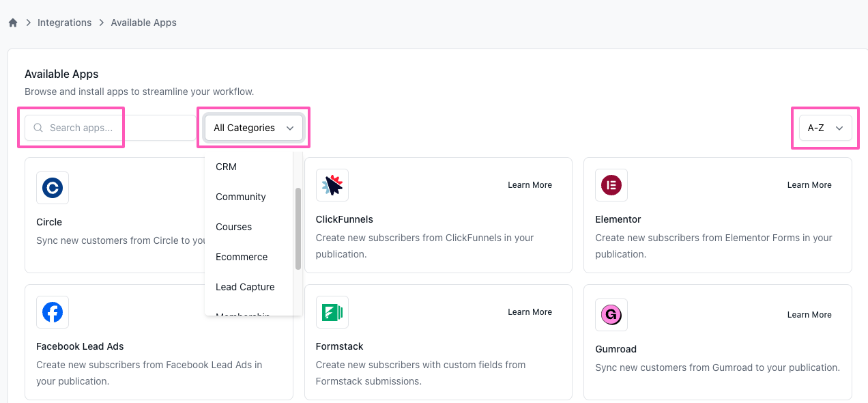Open Learn More for Gumroad

tap(809, 315)
